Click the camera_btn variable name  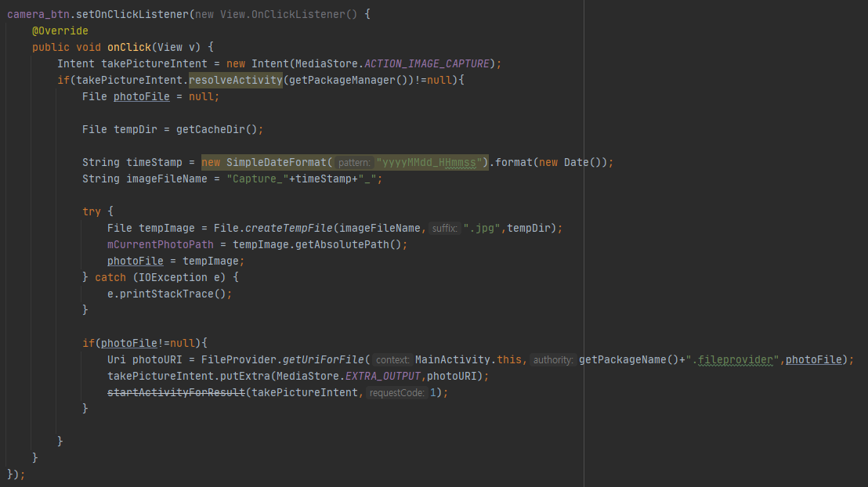(x=38, y=14)
